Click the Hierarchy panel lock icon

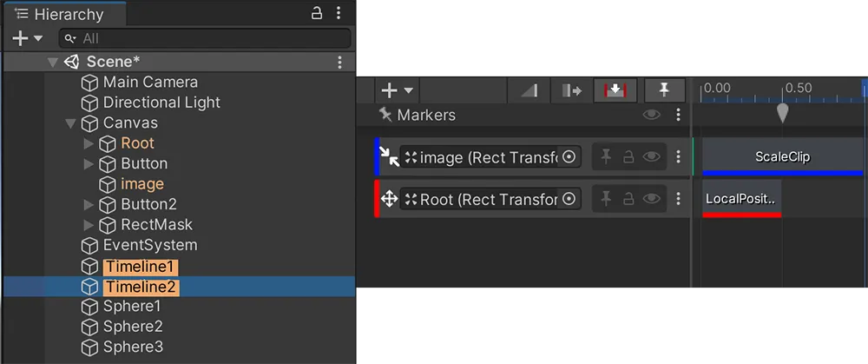pos(318,14)
